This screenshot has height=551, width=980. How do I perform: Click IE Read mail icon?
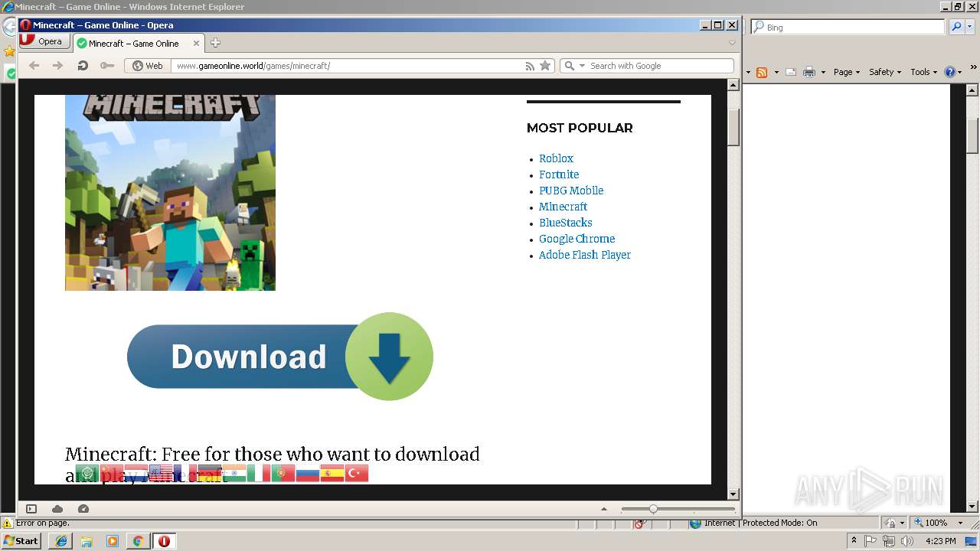791,72
